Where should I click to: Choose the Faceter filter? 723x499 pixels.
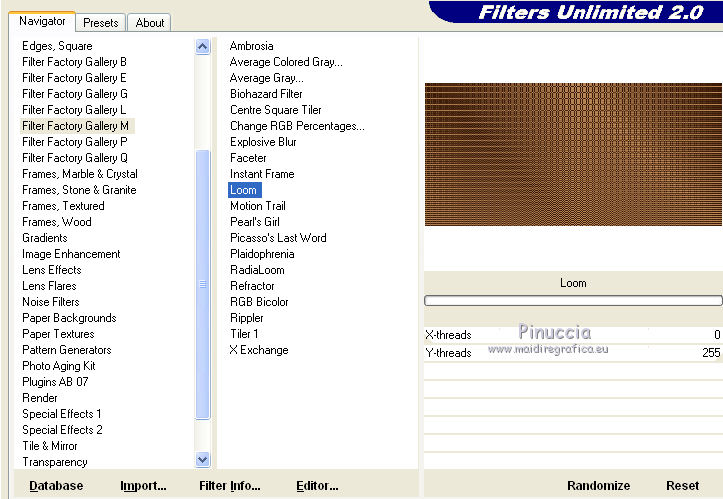tap(248, 158)
